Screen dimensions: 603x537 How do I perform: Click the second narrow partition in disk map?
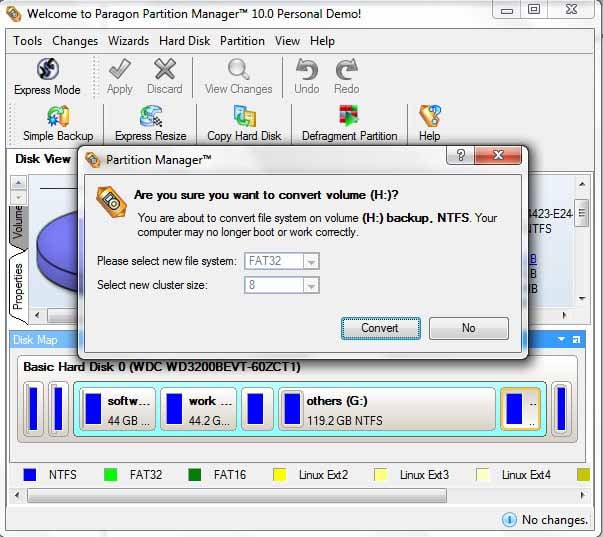tap(58, 409)
